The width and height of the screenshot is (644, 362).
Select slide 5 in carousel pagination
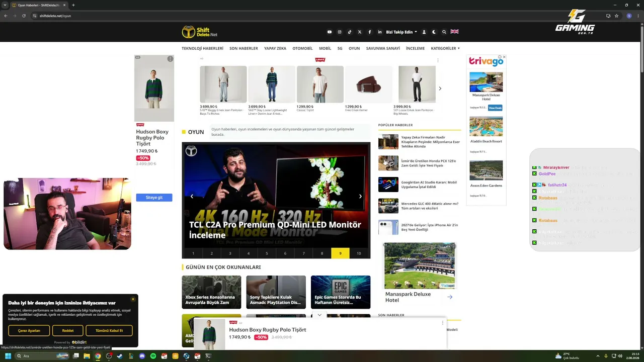[267, 253]
